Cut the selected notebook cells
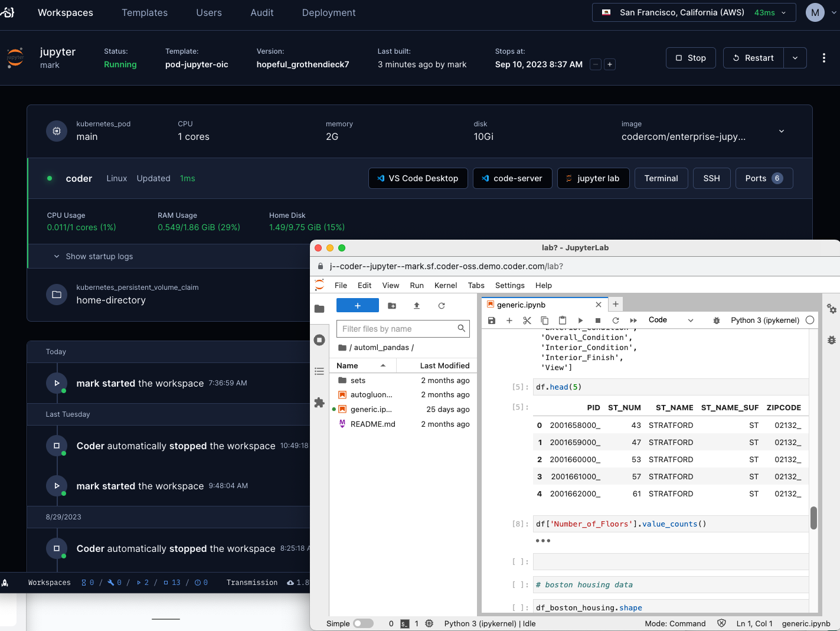This screenshot has width=840, height=631. 527,320
